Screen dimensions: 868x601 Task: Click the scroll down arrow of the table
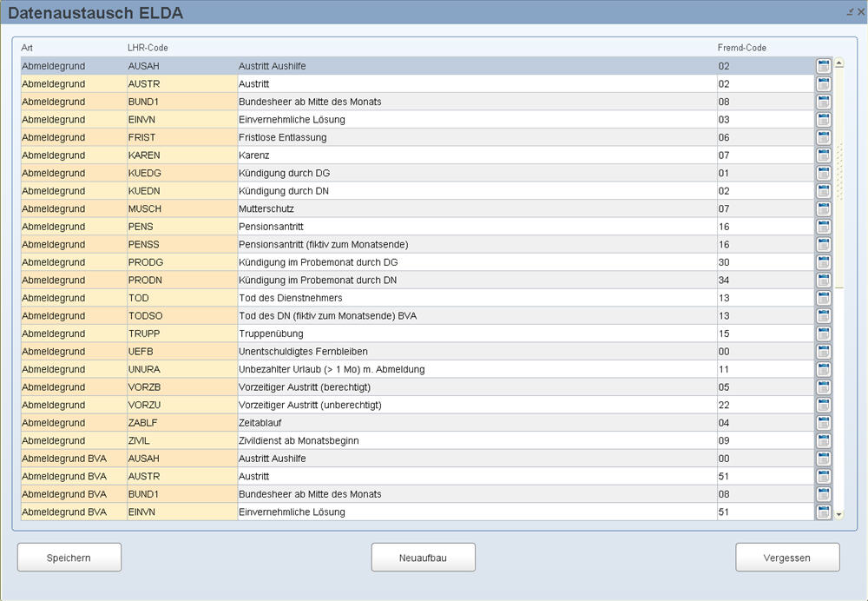pos(838,515)
